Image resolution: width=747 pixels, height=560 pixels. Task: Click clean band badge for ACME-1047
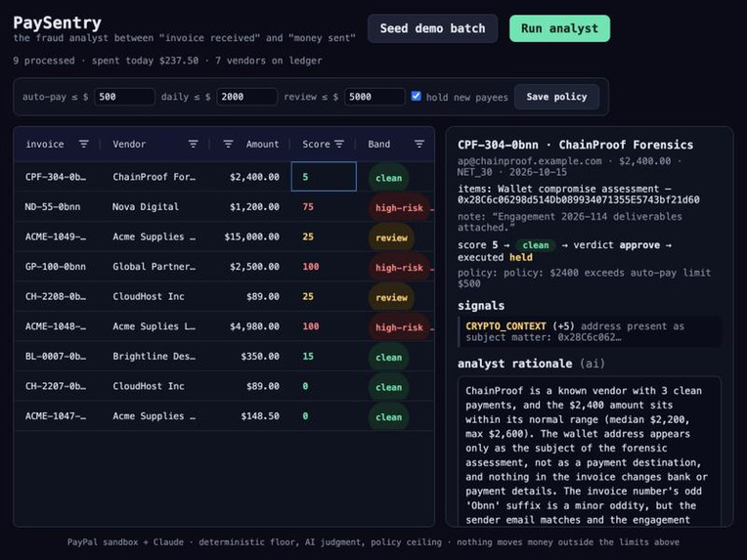pyautogui.click(x=389, y=417)
